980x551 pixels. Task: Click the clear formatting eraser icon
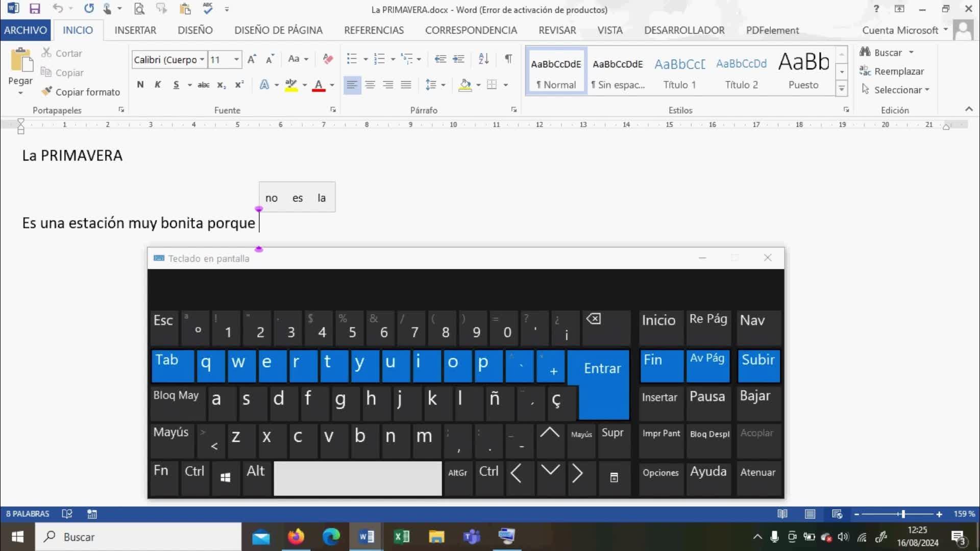[328, 59]
